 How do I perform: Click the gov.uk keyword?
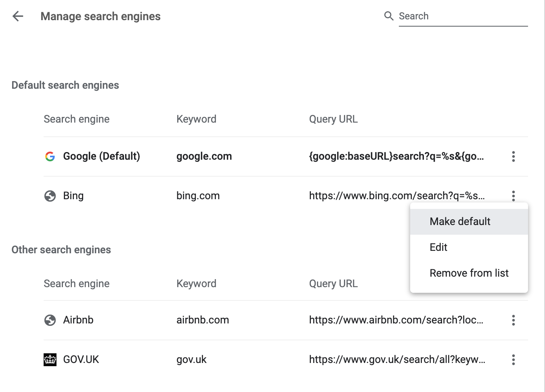pos(192,360)
